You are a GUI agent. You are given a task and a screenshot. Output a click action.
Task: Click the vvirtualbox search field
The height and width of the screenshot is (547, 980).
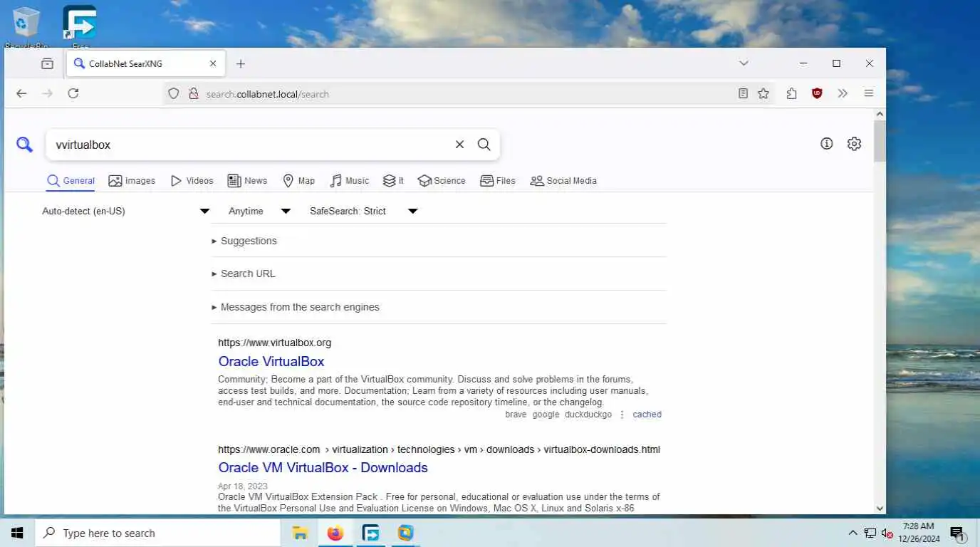tap(249, 145)
